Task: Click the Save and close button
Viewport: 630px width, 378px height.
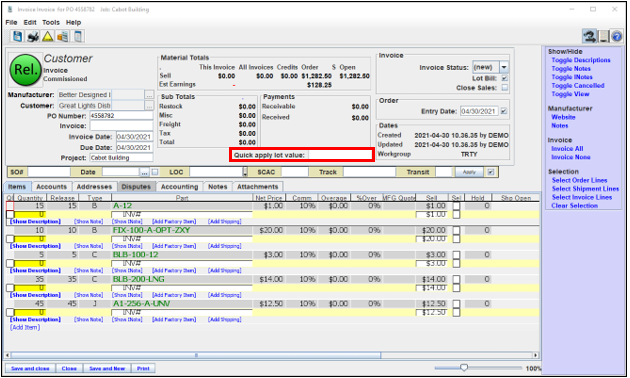Action: 31,368
